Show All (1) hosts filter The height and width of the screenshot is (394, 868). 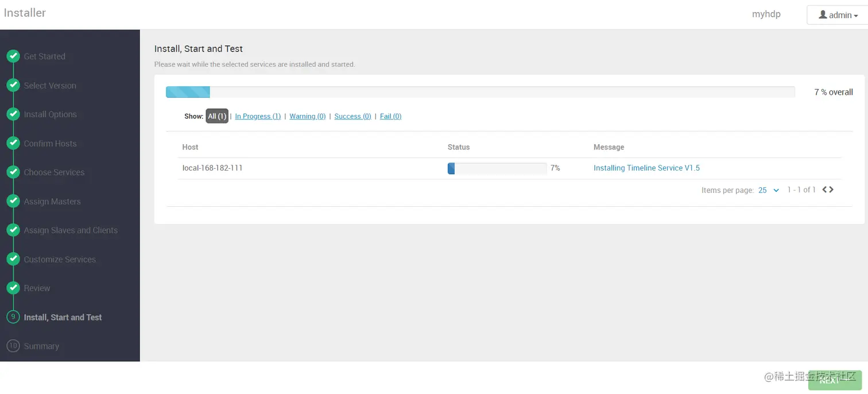[x=217, y=116]
